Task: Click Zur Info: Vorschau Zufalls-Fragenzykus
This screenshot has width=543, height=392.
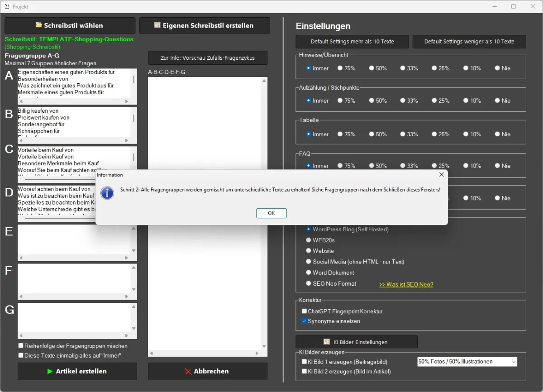Action: coord(208,58)
